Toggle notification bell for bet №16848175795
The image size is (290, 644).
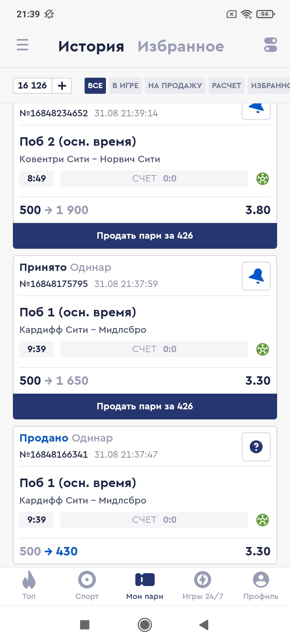[256, 276]
